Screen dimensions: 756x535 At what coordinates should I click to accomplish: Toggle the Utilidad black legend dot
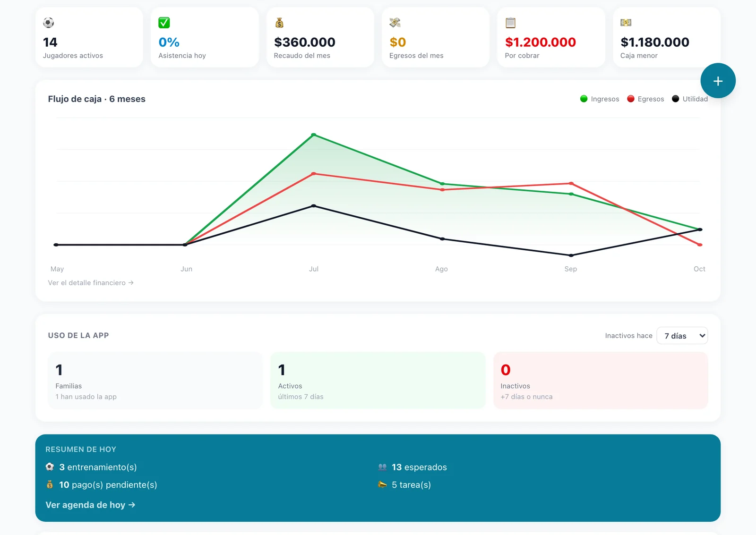tap(675, 99)
